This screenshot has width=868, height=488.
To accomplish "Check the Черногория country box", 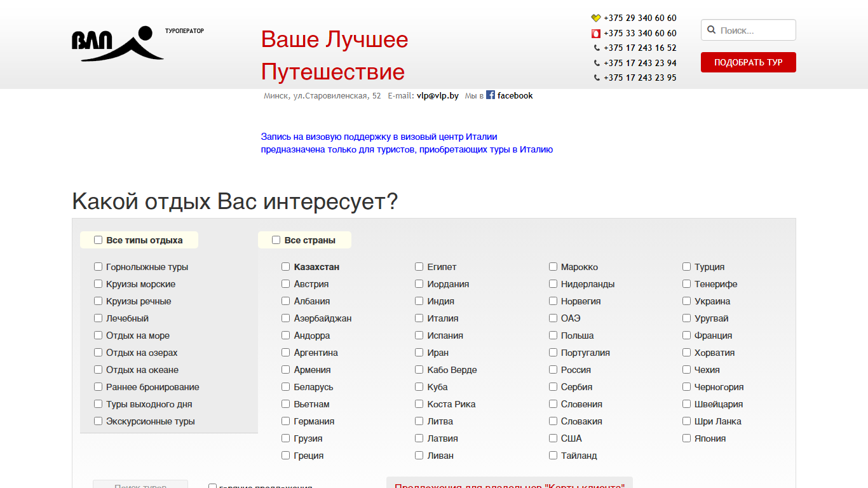I will click(x=687, y=387).
